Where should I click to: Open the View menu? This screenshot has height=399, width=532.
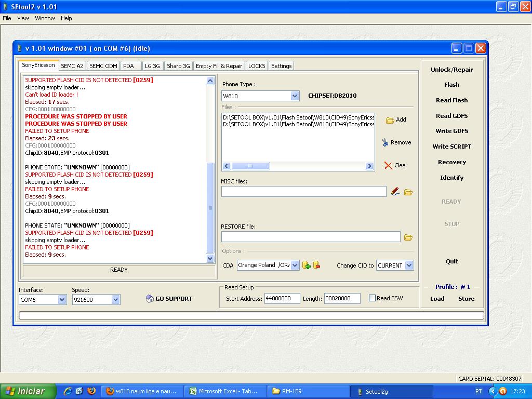click(x=23, y=18)
